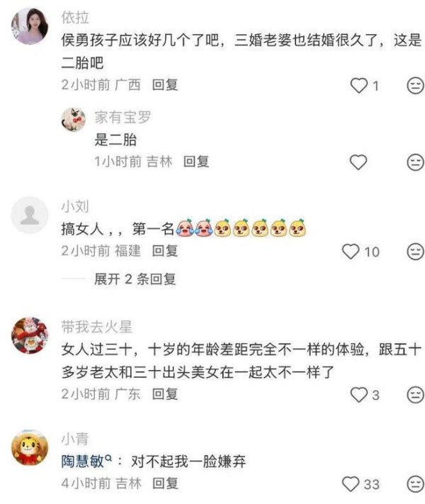Reply to 小青's comment via 回复
Screen dimensions: 425x504
click(x=165, y=483)
